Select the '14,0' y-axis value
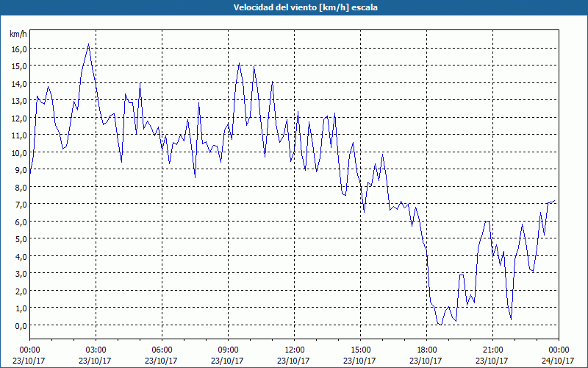Viewport: 588px width, 368px height. [x=18, y=84]
